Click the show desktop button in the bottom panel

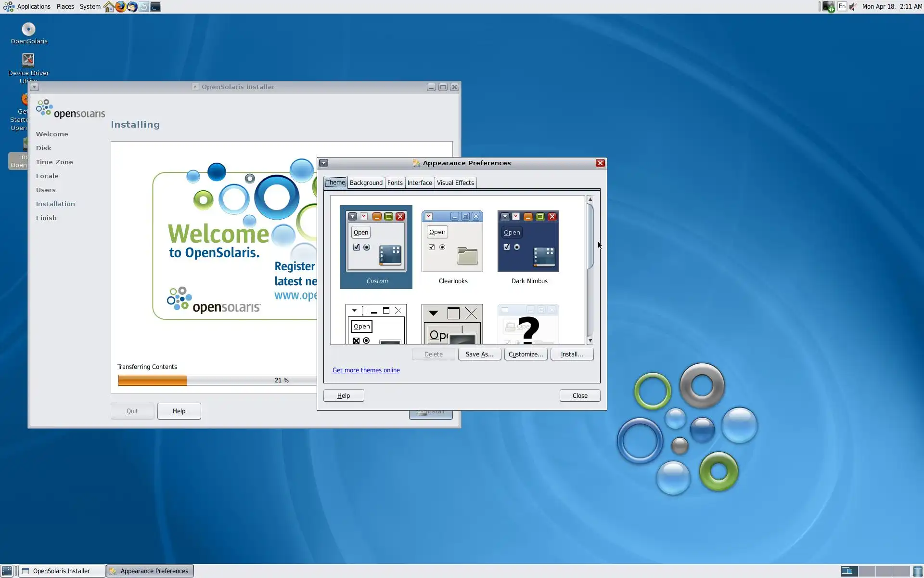point(7,571)
